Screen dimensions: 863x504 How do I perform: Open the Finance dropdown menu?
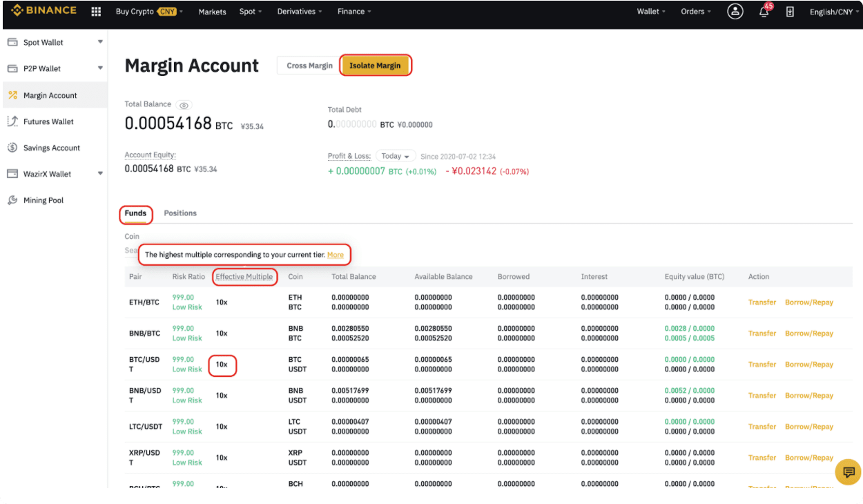coord(354,12)
